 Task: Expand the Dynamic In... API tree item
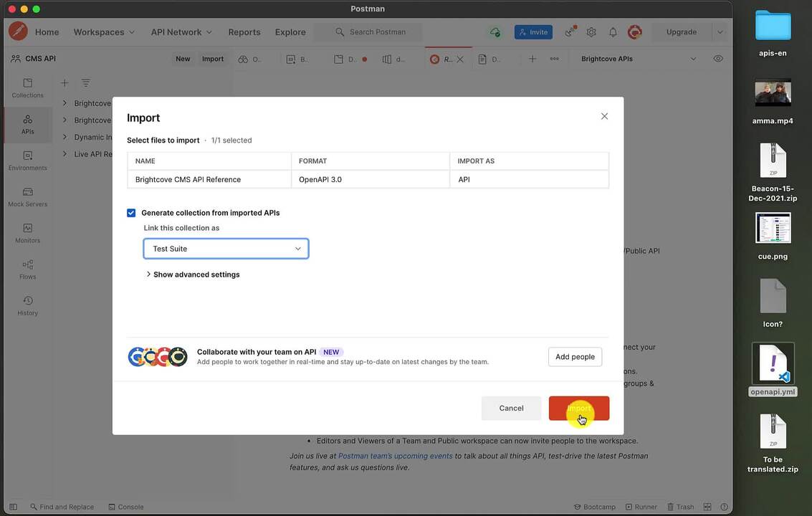(x=65, y=137)
